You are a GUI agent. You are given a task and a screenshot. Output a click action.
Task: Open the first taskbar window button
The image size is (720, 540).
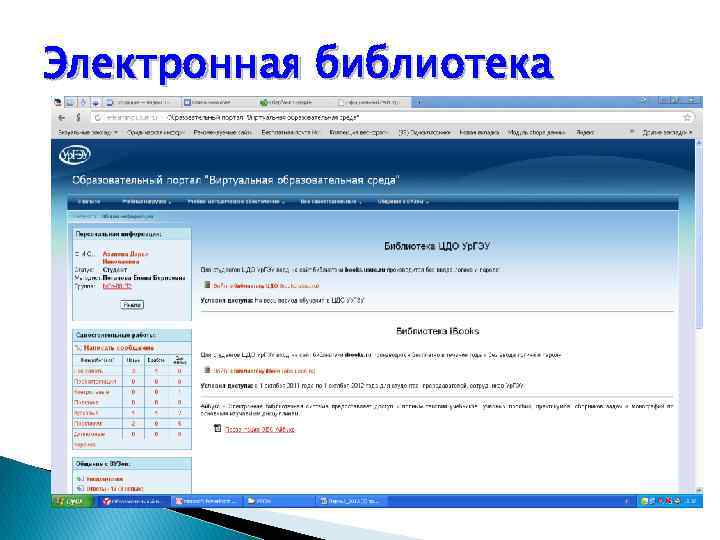[x=134, y=501]
